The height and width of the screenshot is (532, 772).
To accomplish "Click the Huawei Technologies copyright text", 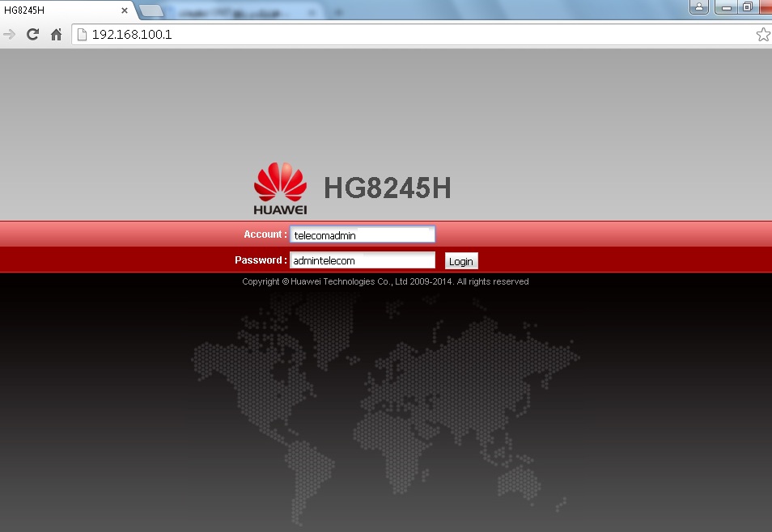I will point(385,281).
